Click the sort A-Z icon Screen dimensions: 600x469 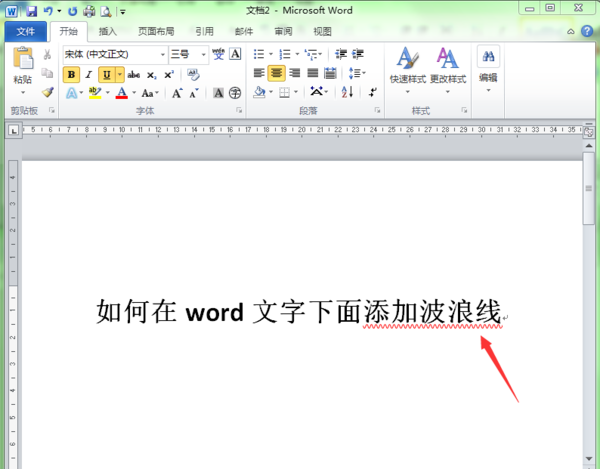pyautogui.click(x=347, y=92)
